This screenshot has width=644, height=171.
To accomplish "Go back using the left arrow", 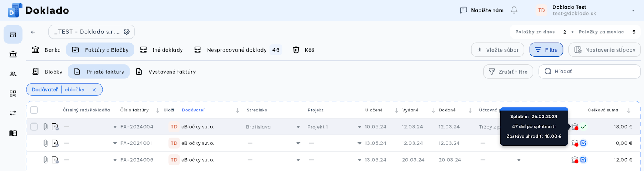I will pyautogui.click(x=33, y=32).
